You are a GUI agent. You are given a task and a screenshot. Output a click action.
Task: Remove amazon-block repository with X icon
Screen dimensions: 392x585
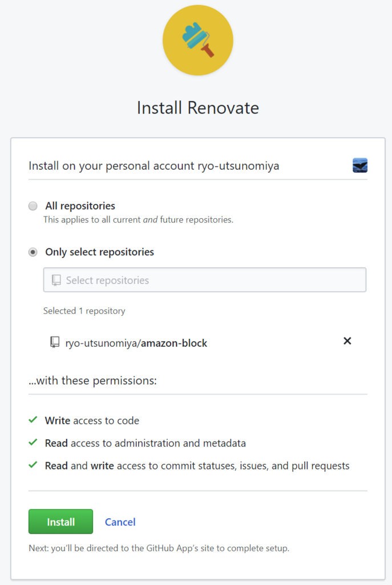(x=347, y=341)
